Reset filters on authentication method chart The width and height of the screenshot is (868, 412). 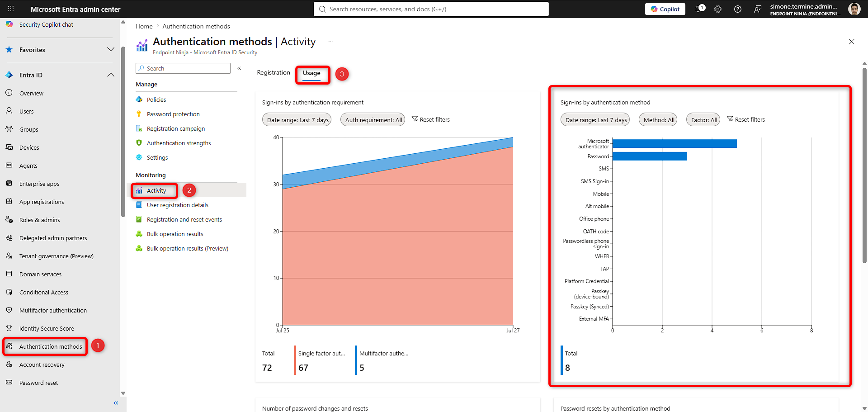click(x=746, y=119)
